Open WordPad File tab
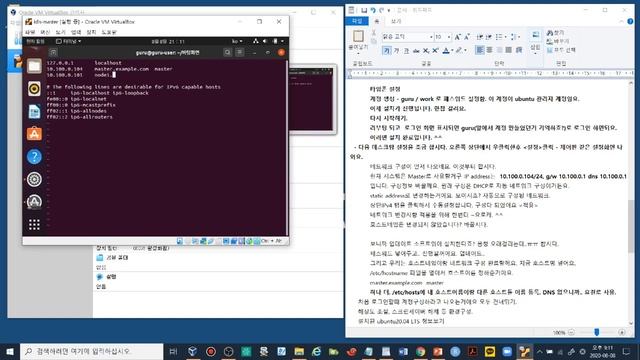The width and height of the screenshot is (640, 360). tap(357, 21)
